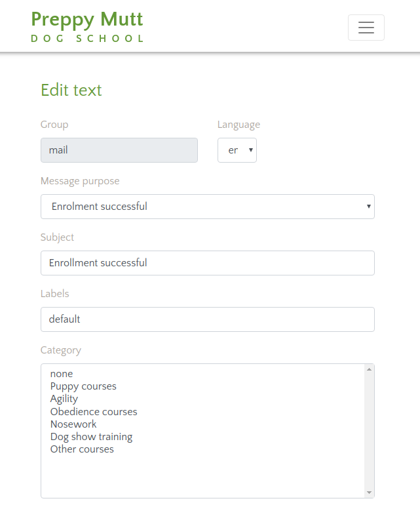
Task: Select 'Nosework' category option
Action: coord(73,424)
